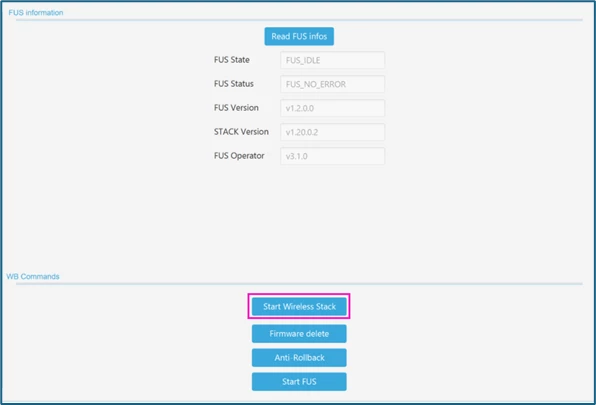Click the FUS Status label

point(233,84)
